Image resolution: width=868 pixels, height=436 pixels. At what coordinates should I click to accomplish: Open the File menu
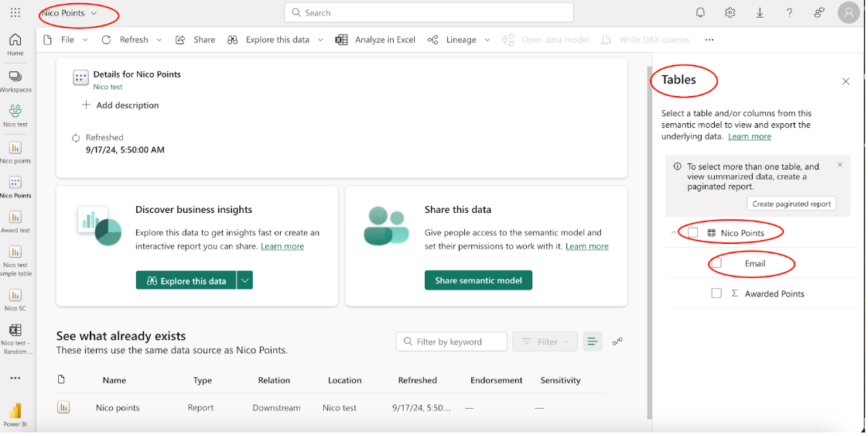pos(66,40)
